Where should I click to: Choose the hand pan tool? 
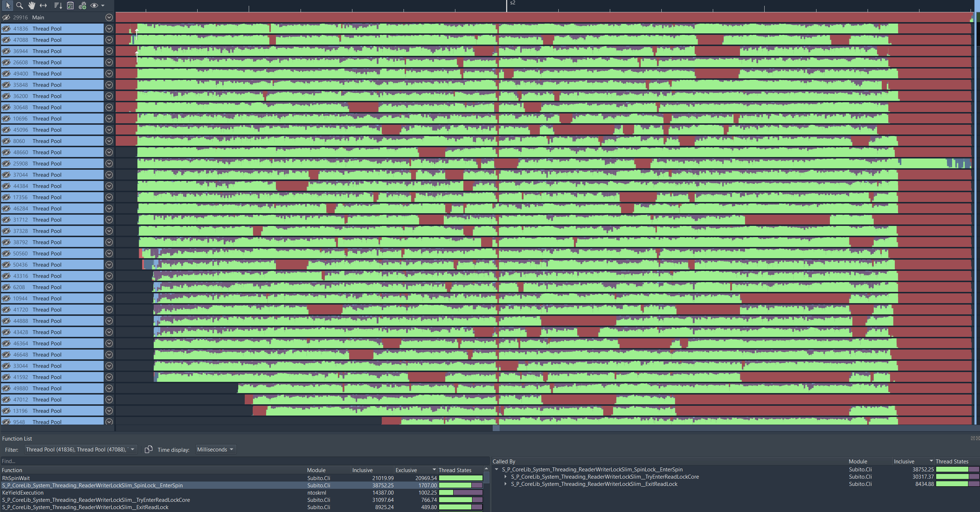32,5
